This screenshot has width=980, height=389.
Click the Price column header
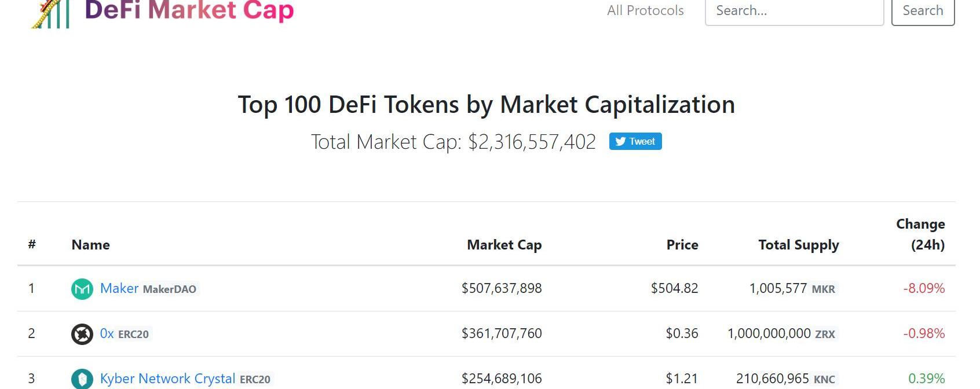click(x=682, y=245)
